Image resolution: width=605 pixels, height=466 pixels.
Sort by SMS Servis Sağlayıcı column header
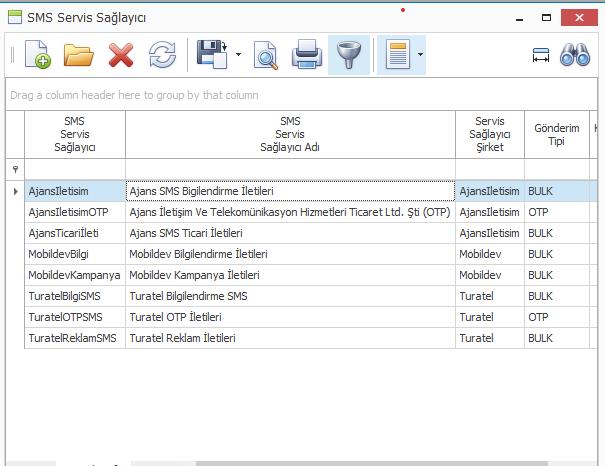point(75,134)
